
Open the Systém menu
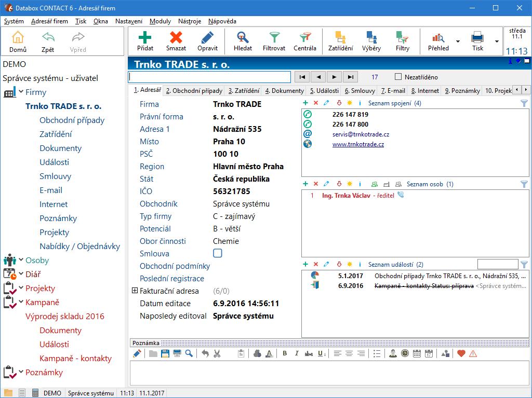coord(14,21)
